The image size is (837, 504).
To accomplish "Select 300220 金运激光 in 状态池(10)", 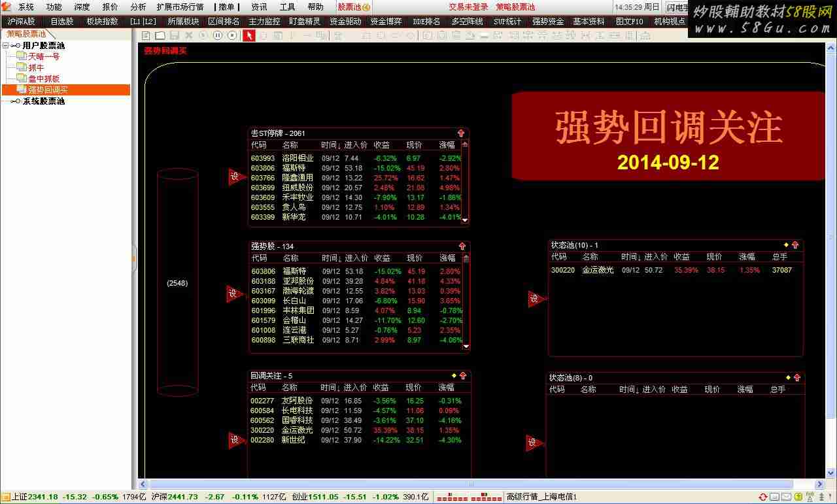I will 672,270.
